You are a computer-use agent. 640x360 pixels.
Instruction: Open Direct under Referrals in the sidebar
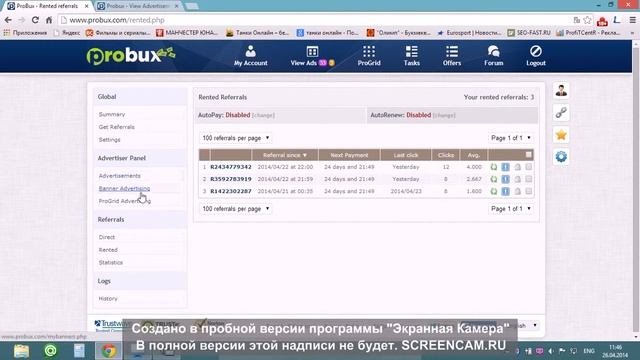[x=107, y=237]
